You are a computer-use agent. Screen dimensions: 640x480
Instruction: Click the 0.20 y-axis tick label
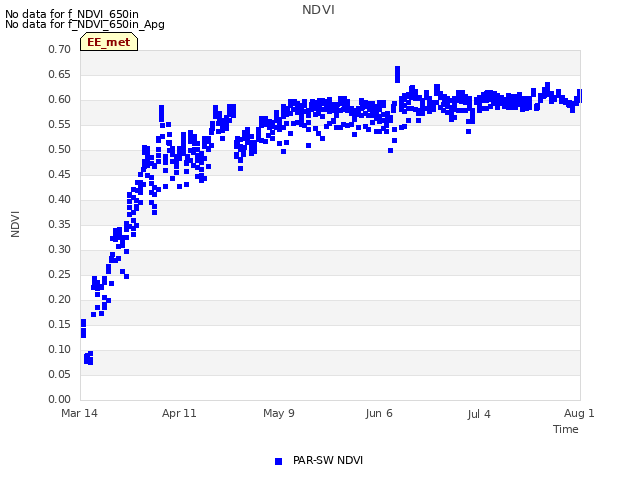[x=59, y=299]
